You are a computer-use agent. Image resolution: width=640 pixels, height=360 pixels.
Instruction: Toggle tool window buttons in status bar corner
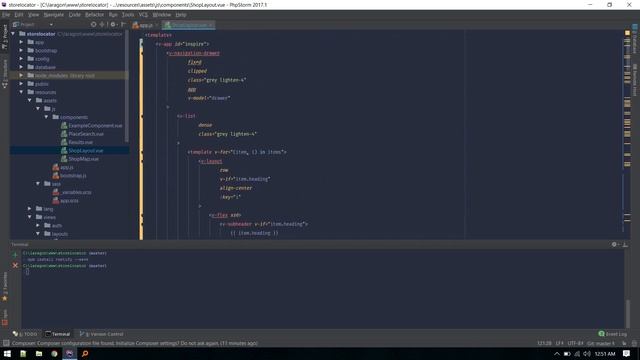pos(6,343)
